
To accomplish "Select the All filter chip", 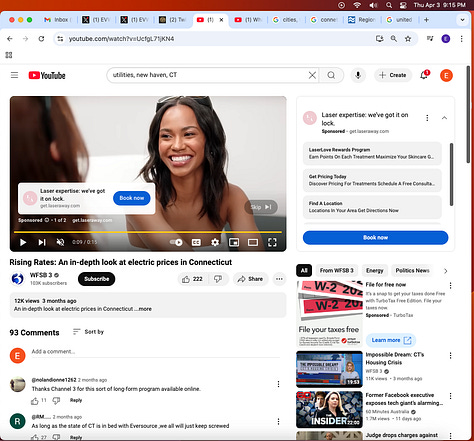I will [x=304, y=270].
